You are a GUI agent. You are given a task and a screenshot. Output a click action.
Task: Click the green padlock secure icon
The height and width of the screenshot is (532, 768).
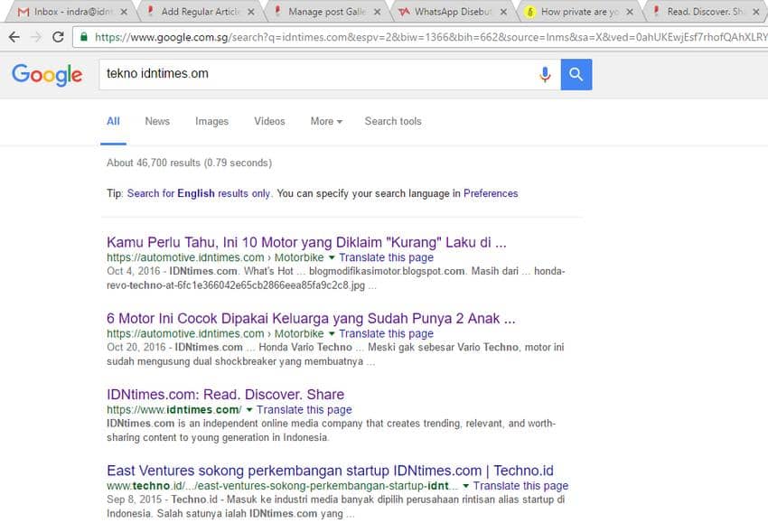pos(84,37)
